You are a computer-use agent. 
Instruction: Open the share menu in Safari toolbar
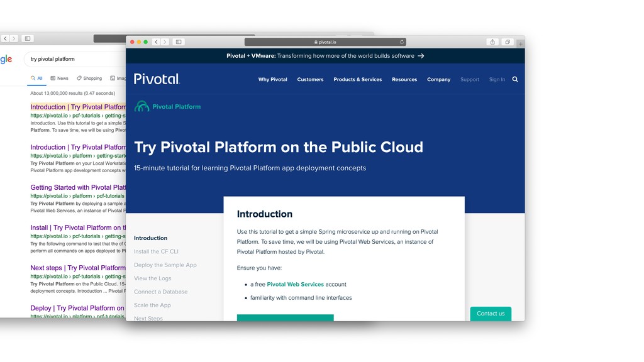coord(492,42)
